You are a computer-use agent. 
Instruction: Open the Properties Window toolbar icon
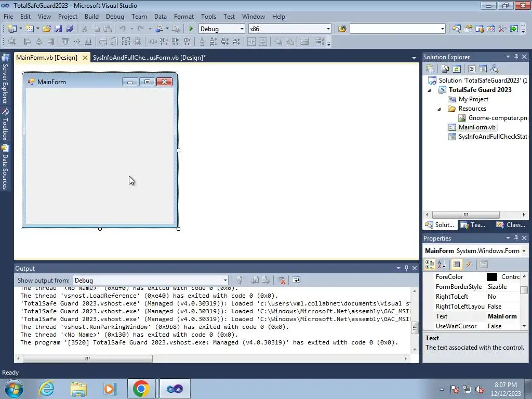click(468, 29)
